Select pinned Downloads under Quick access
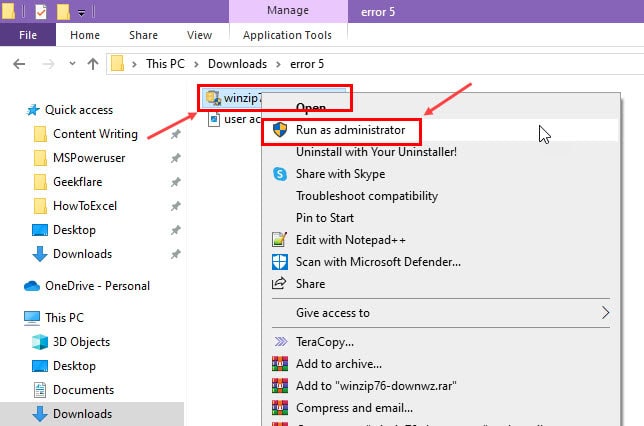This screenshot has width=644, height=426. 83,254
